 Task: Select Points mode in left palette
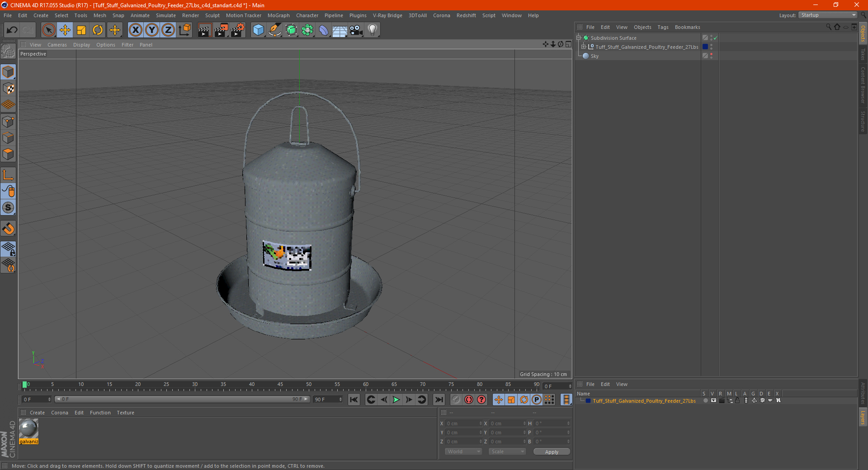[8, 122]
